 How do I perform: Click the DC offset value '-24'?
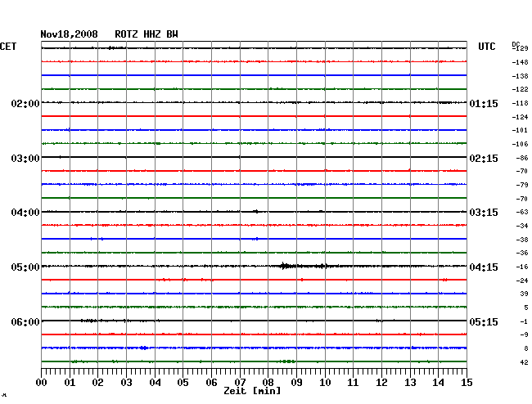(522, 281)
